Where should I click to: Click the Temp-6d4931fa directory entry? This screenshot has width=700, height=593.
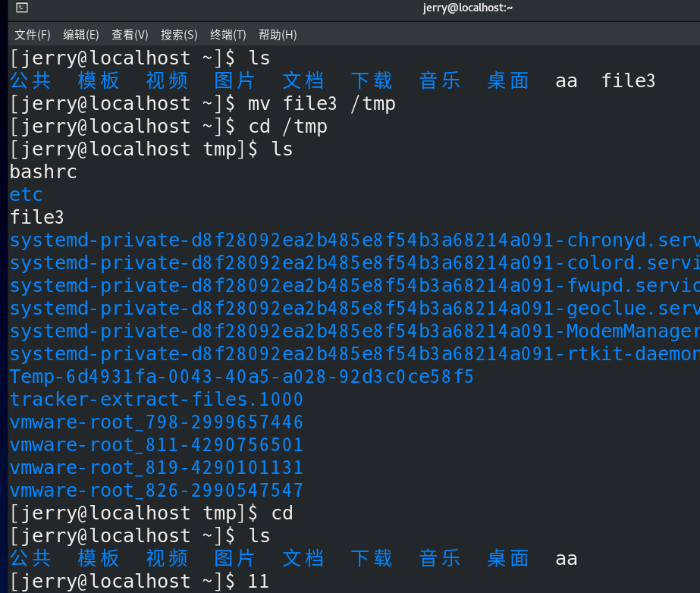pos(241,377)
